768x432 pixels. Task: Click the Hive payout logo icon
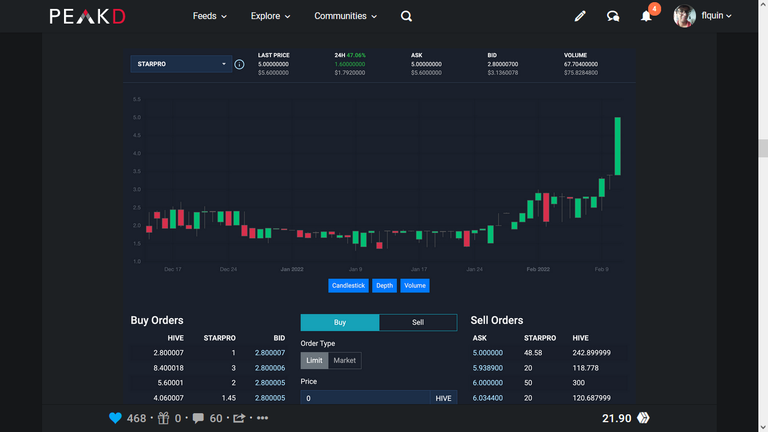coord(643,418)
